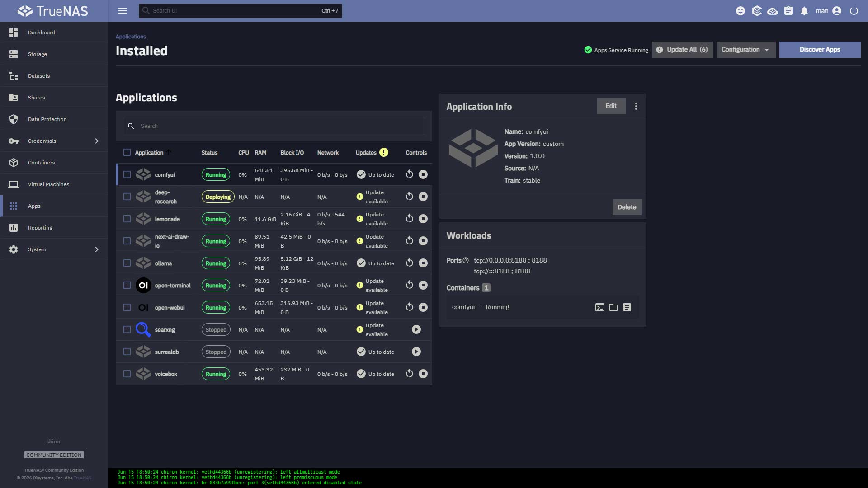Toggle the select-all applications checkbox
Screen dimensions: 868x488
point(127,153)
